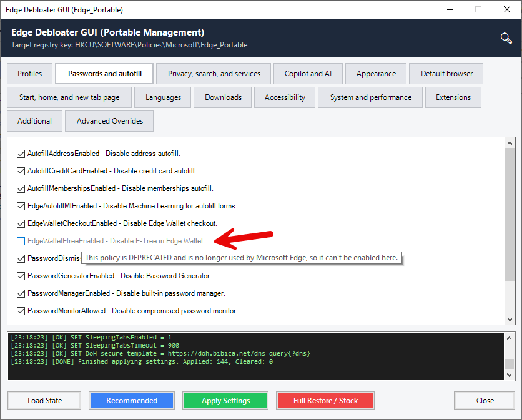522x420 pixels.
Task: Click the Close button at bottom right
Action: point(485,401)
